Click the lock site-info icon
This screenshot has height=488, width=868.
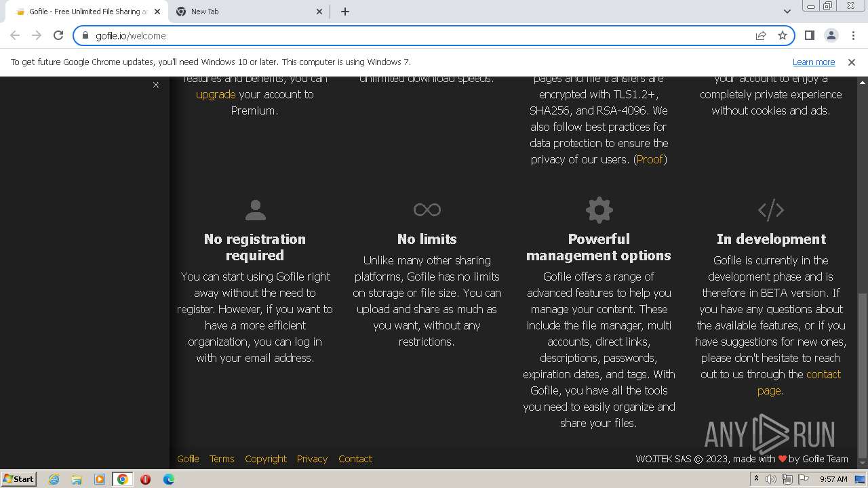[x=85, y=36]
